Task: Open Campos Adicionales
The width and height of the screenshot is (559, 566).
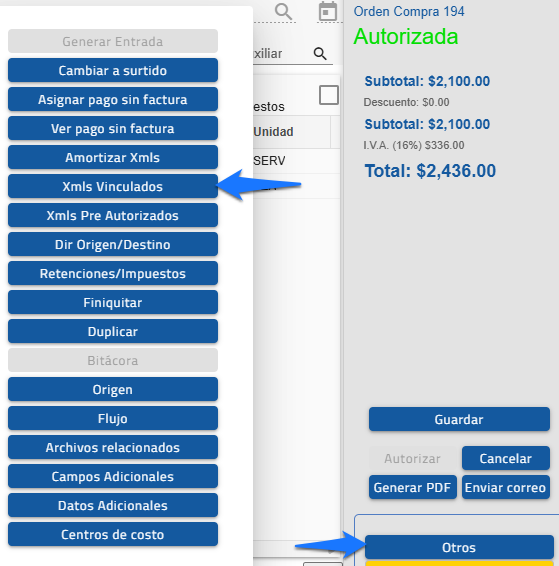Action: click(113, 476)
